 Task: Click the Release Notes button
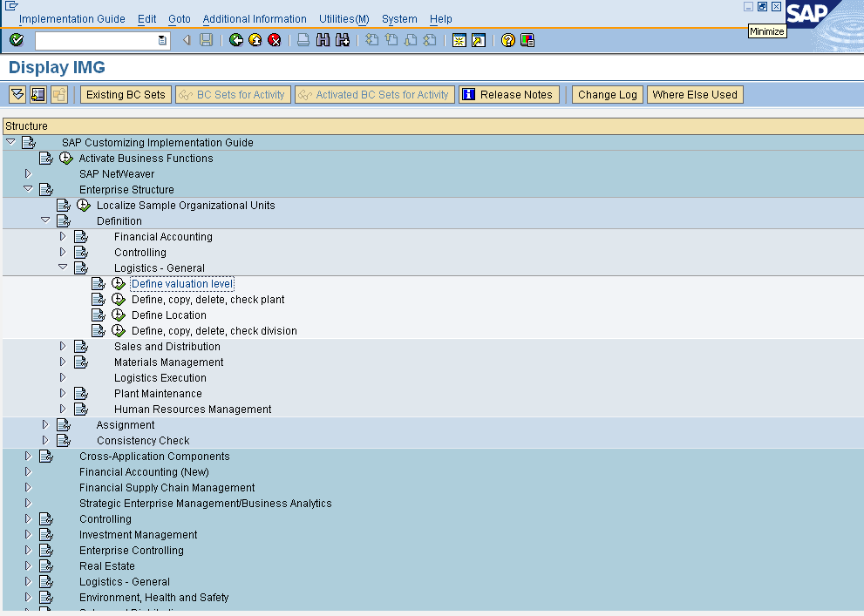point(508,95)
